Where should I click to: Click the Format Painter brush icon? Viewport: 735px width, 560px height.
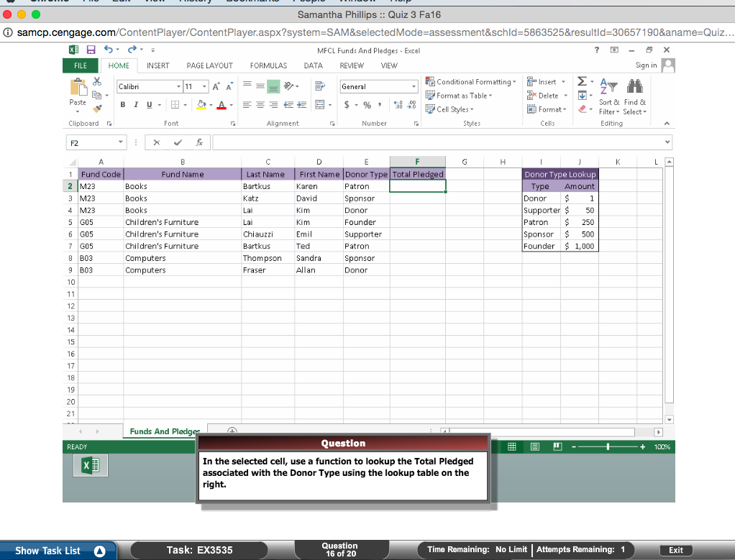coord(98,109)
